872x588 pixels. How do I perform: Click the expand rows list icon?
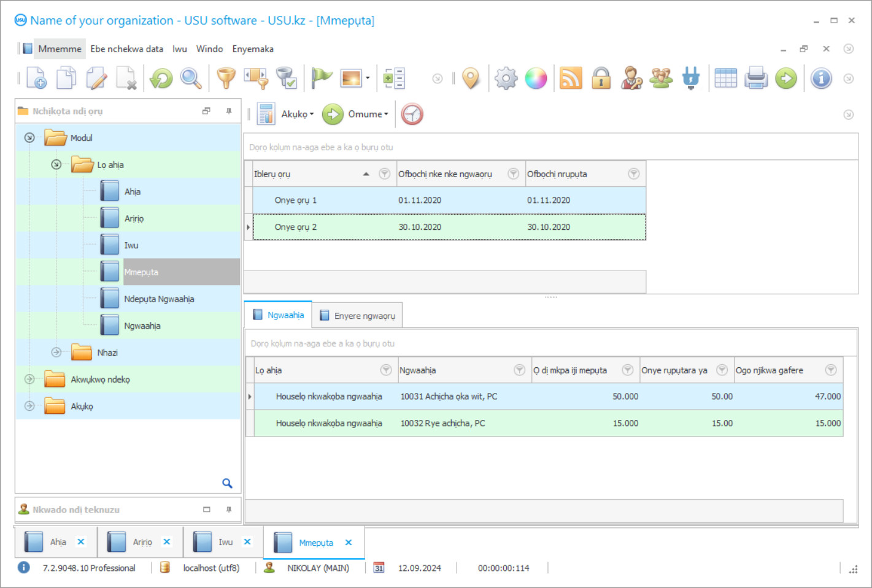point(394,78)
